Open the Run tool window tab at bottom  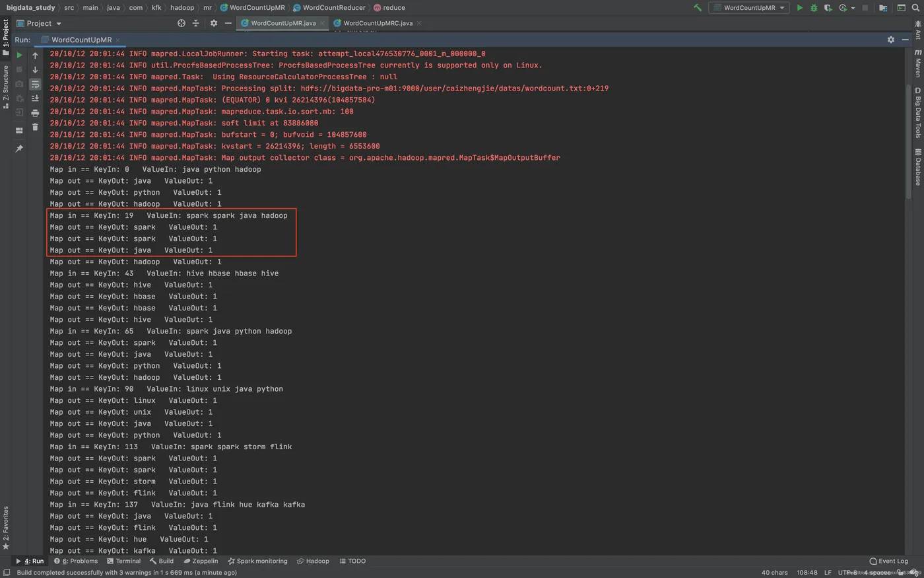[30, 561]
